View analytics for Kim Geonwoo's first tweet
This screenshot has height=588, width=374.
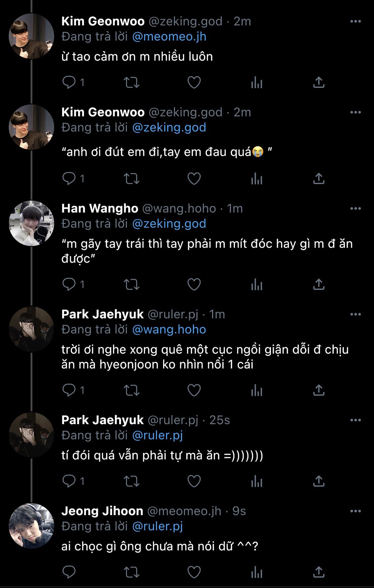tap(256, 82)
